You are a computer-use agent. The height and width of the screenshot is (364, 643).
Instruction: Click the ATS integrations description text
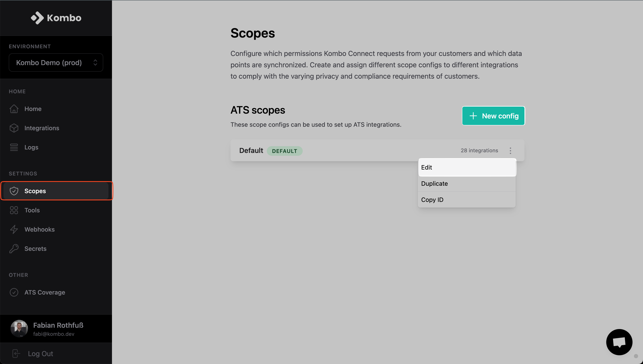(316, 125)
